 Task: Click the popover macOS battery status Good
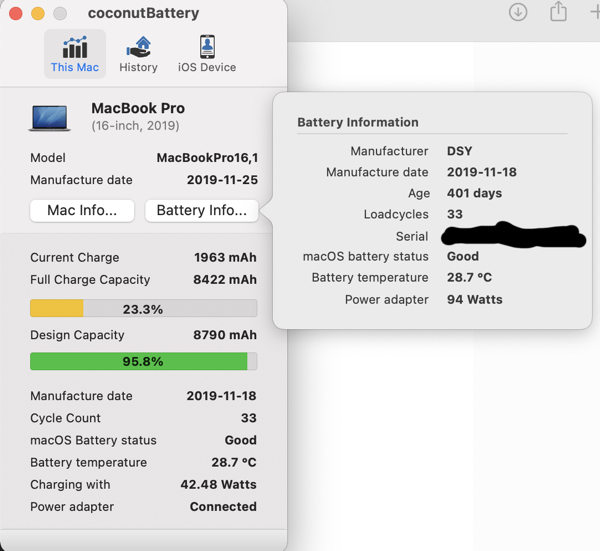click(x=463, y=256)
